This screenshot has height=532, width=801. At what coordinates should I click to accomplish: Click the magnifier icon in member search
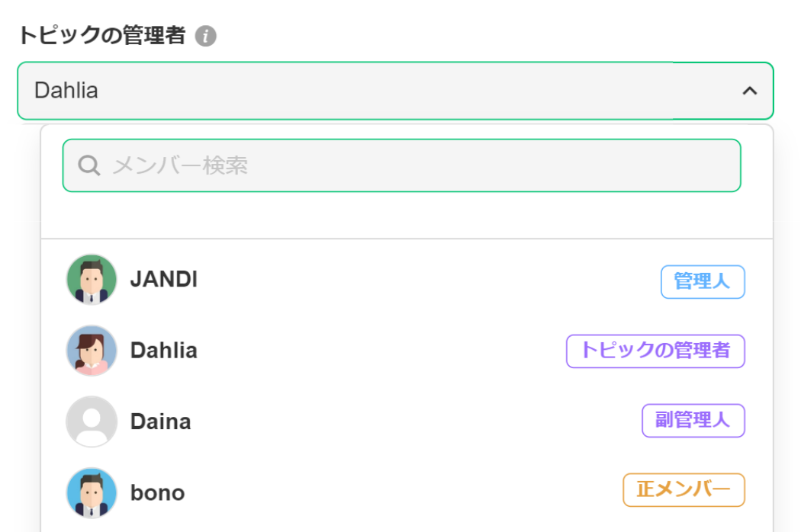(x=89, y=165)
